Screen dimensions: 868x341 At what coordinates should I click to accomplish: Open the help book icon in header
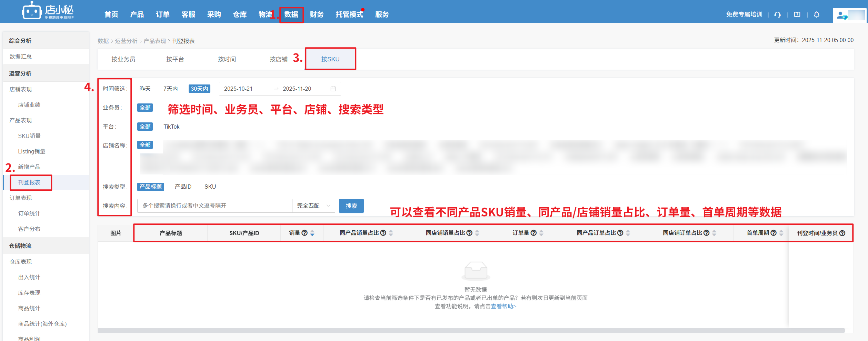(797, 14)
